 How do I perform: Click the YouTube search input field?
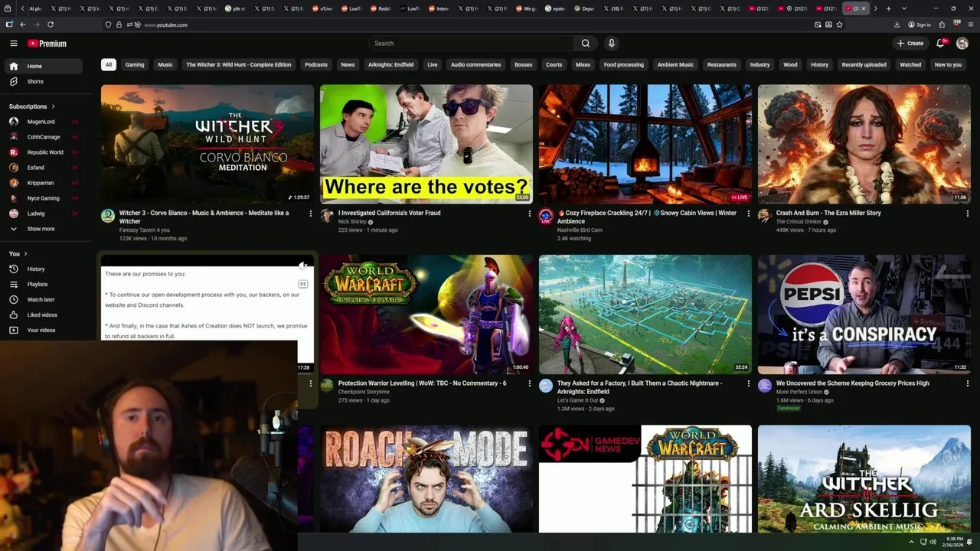click(471, 44)
